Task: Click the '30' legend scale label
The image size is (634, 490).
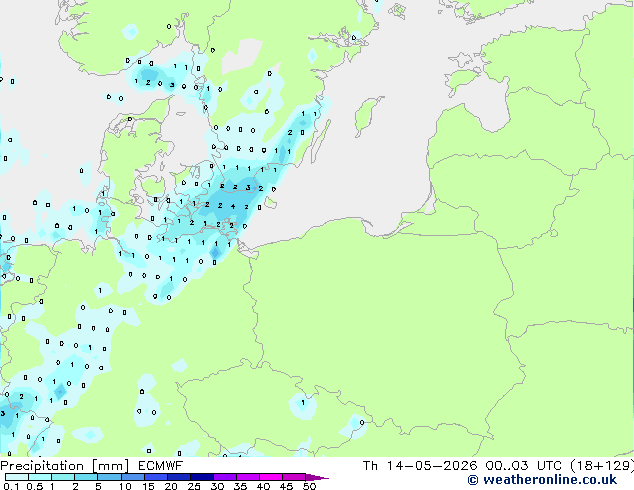Action: coord(217,486)
